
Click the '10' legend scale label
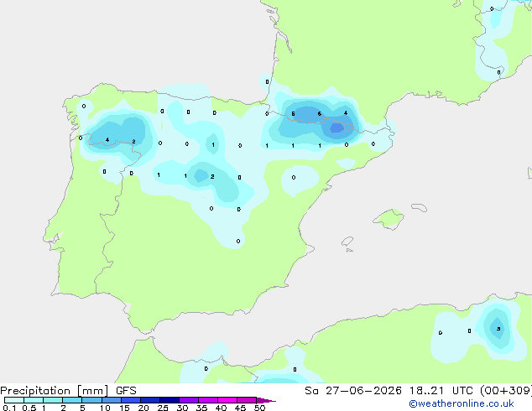(105, 408)
